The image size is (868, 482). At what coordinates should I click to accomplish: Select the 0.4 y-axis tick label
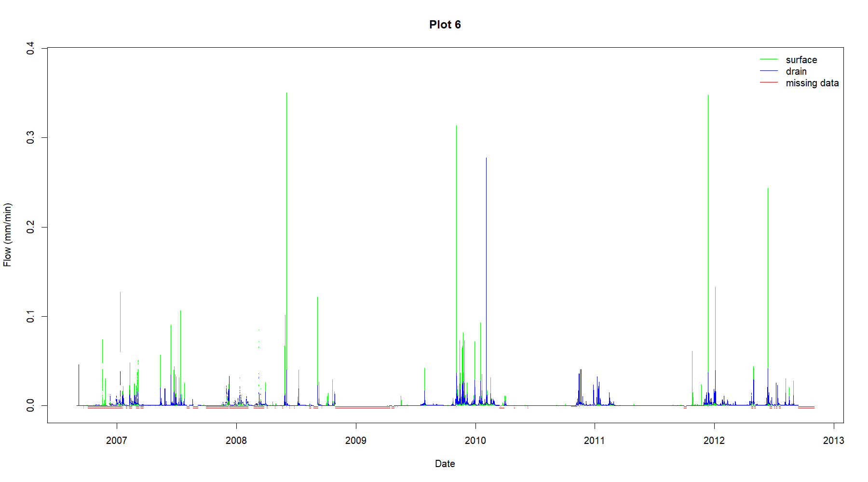pos(30,48)
